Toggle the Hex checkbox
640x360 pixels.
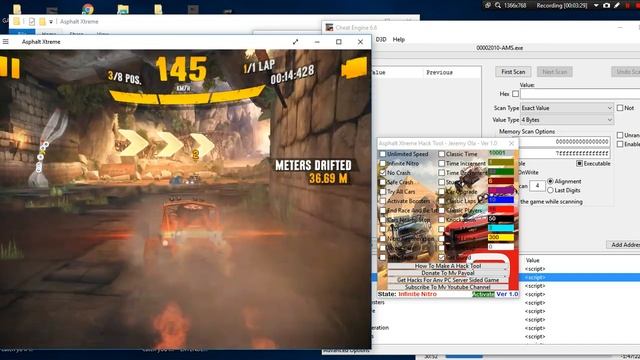[516, 94]
